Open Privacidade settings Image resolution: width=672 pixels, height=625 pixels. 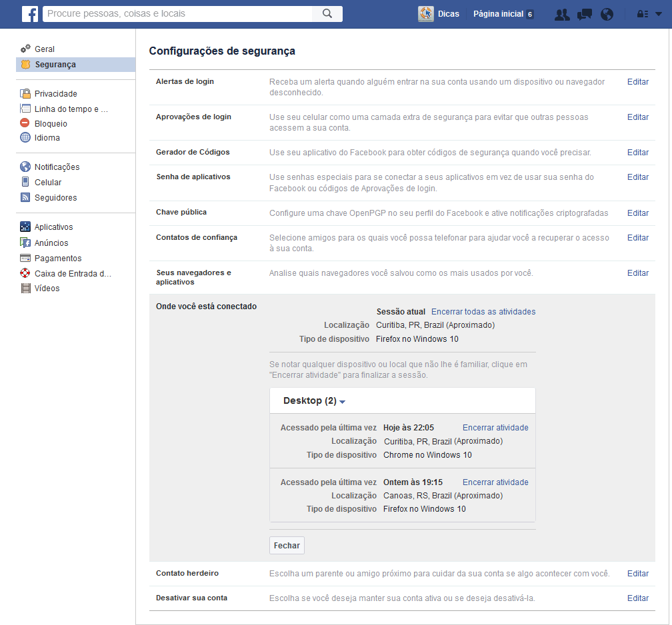pyautogui.click(x=56, y=93)
